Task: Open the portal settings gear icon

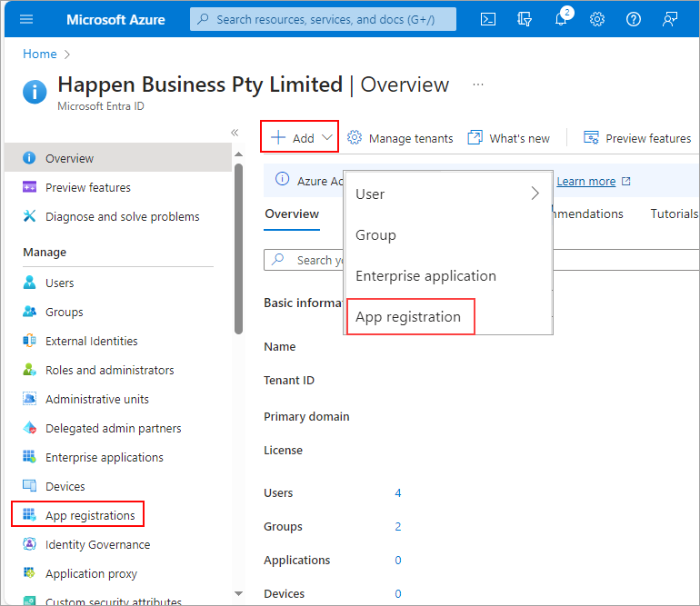Action: (x=597, y=19)
